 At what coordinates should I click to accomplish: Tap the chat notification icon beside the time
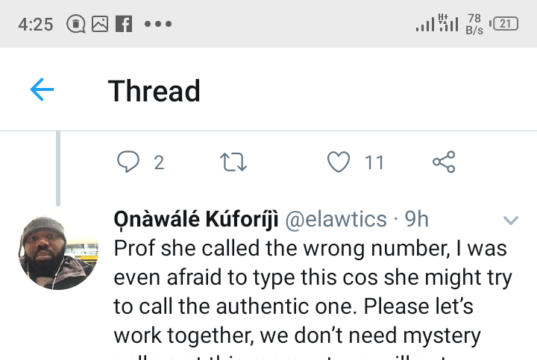click(76, 24)
